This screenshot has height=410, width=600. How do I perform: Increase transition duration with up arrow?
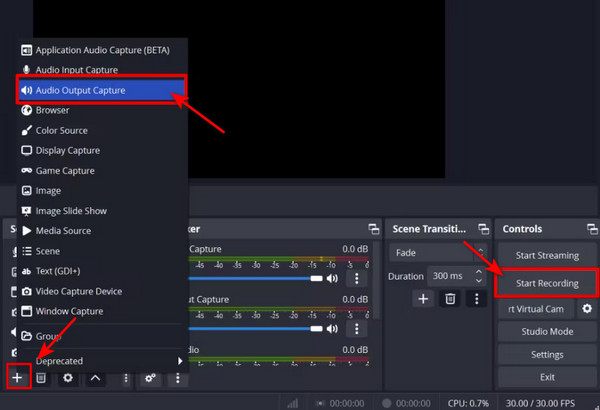pos(479,271)
